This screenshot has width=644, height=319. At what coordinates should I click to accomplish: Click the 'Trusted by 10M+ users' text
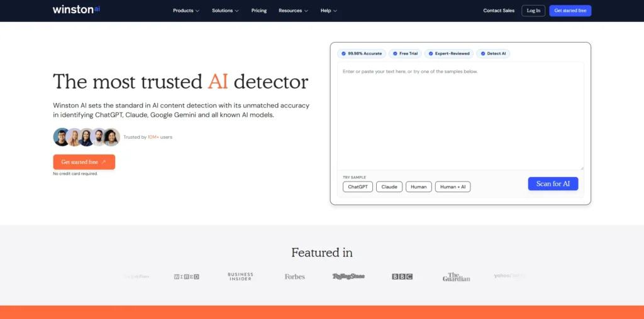click(x=148, y=138)
